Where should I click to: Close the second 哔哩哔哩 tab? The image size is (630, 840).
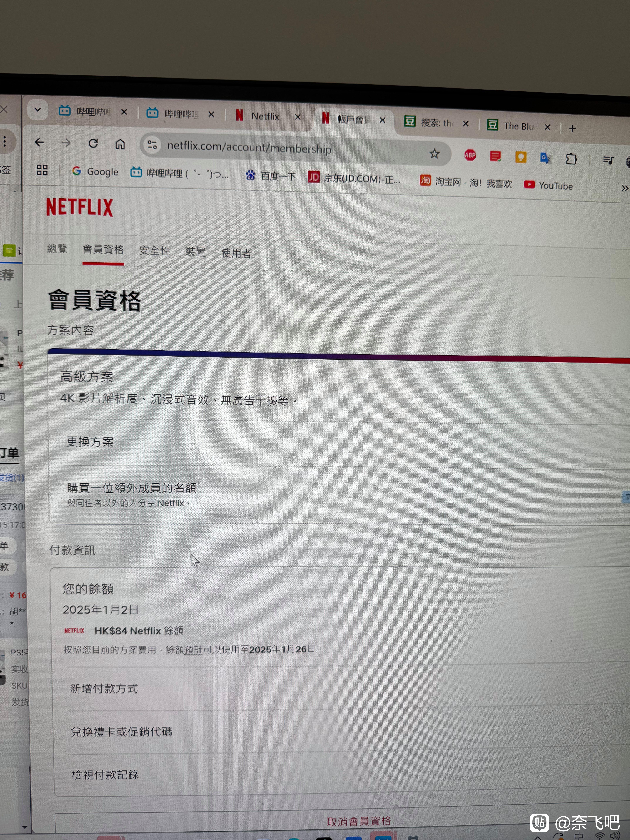[211, 114]
